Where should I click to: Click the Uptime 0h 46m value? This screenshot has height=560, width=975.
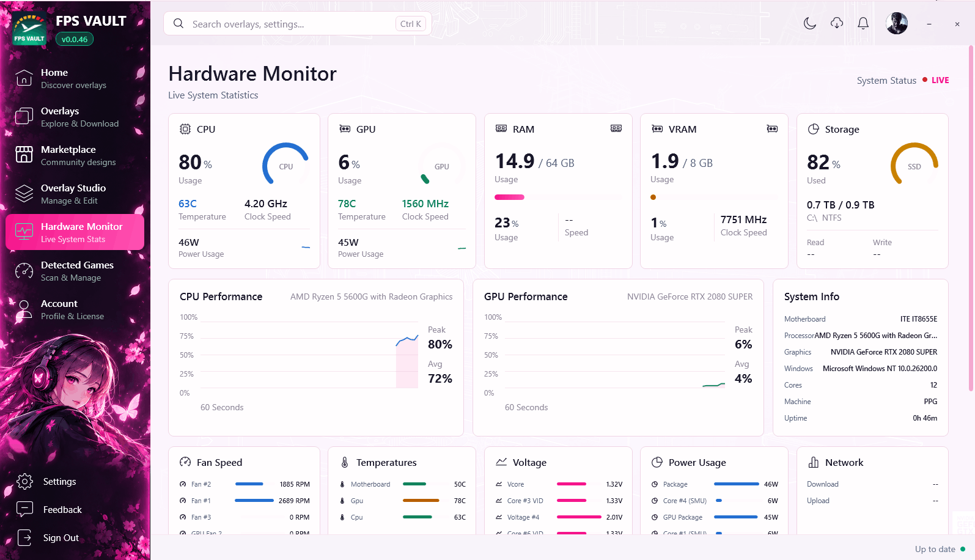tap(925, 418)
